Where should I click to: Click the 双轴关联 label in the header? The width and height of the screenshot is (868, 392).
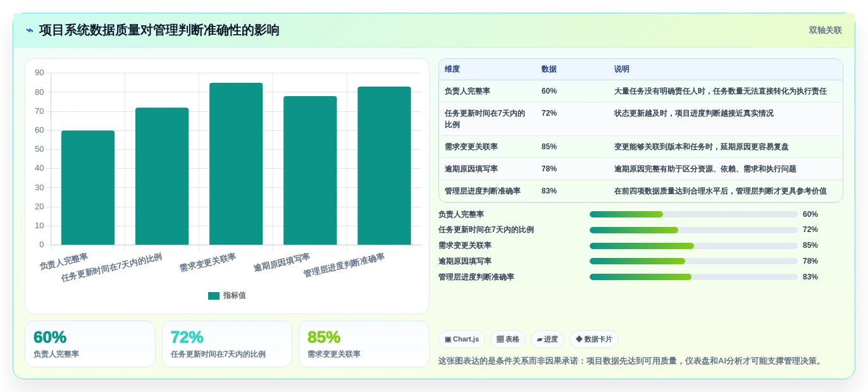click(825, 30)
